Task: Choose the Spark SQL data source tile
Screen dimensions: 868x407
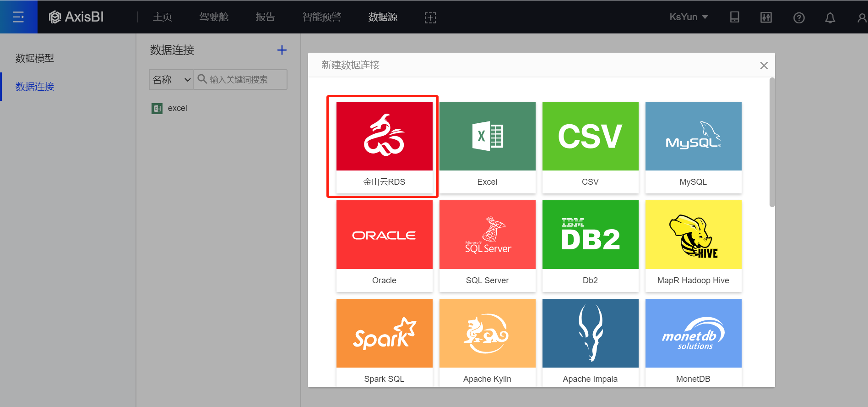Action: tap(384, 343)
